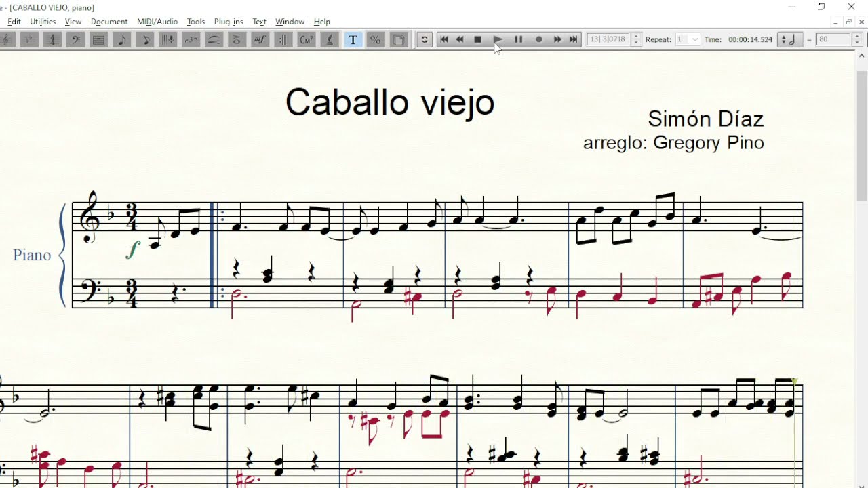Select the Lyrics quill tool

(329, 40)
